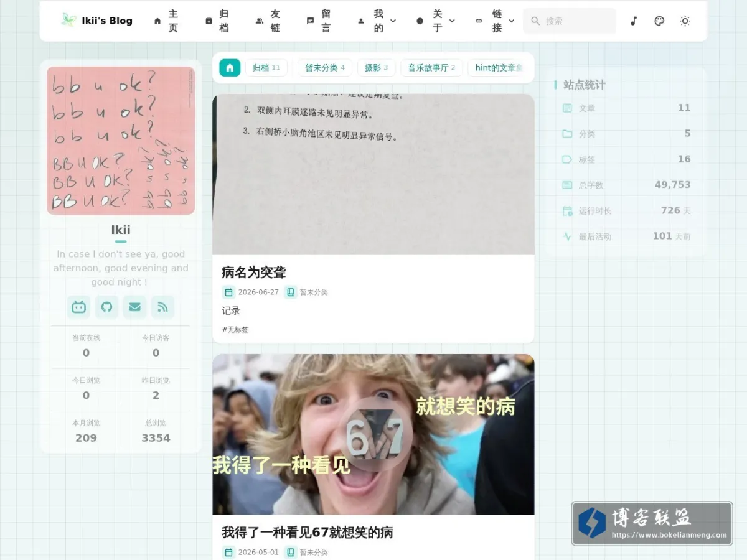747x560 pixels.
Task: Open the email contact icon
Action: [x=134, y=307]
